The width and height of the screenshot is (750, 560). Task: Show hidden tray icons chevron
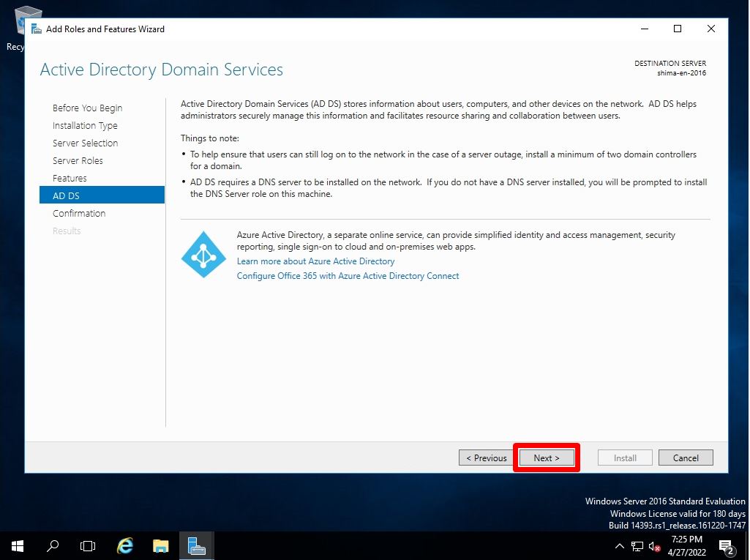coord(620,546)
